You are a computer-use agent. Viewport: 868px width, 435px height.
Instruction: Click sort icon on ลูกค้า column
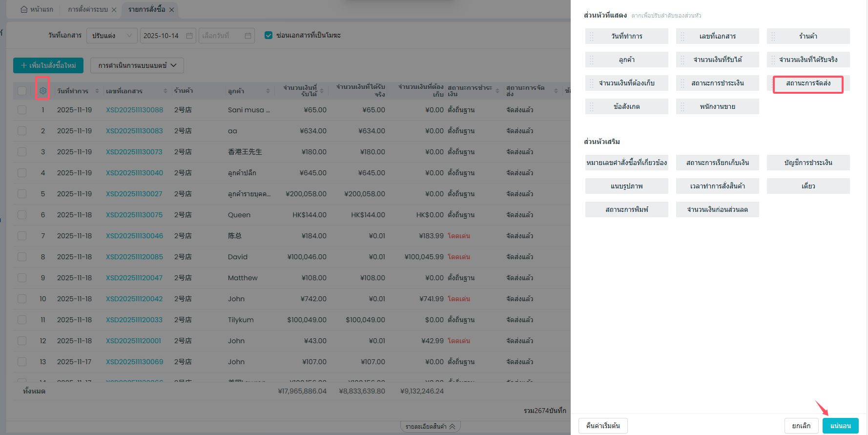[x=268, y=91]
